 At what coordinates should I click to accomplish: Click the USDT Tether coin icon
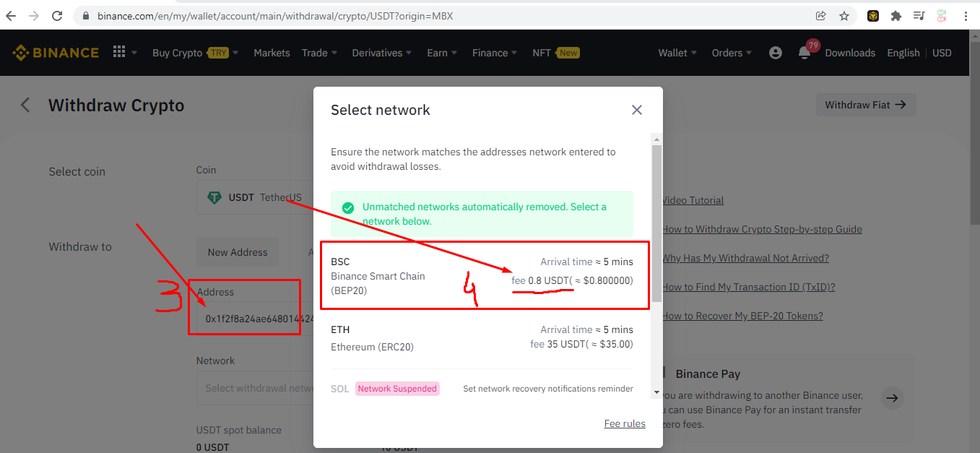pos(214,197)
